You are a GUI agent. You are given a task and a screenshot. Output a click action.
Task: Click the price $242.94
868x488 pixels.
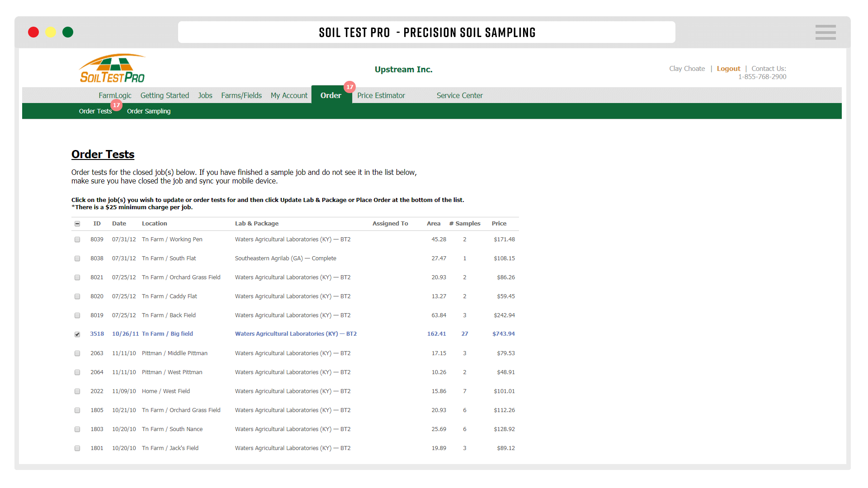click(x=504, y=315)
